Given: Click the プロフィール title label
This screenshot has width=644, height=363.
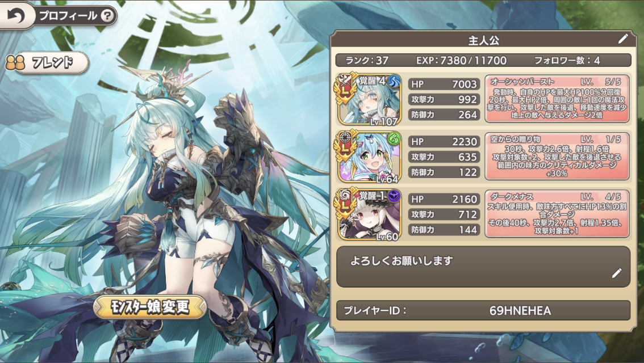Looking at the screenshot, I should [x=68, y=15].
